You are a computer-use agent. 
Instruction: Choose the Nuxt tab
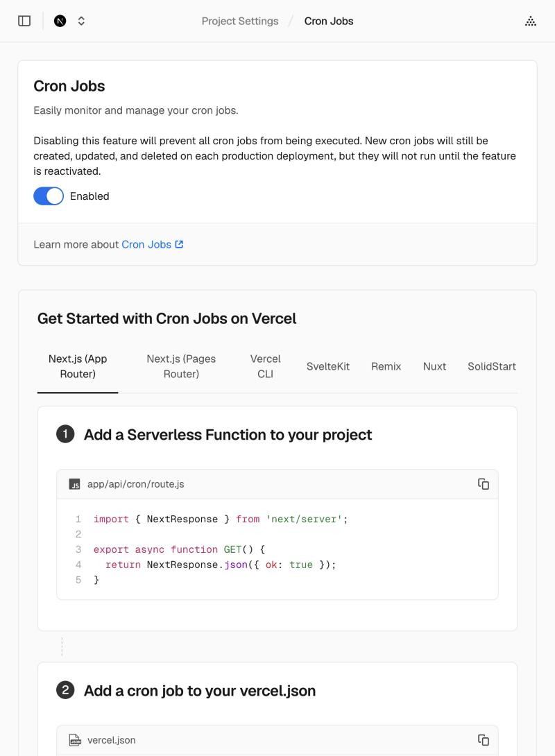tap(434, 366)
